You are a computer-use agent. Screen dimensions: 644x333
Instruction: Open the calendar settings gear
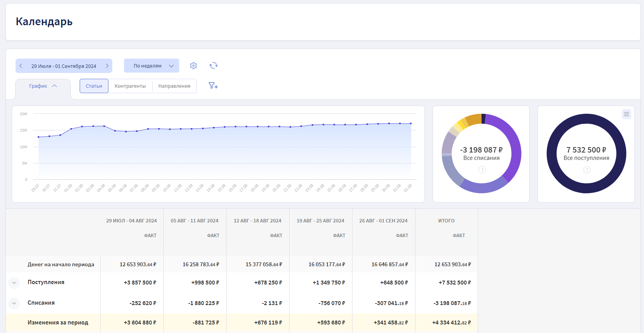(x=194, y=66)
